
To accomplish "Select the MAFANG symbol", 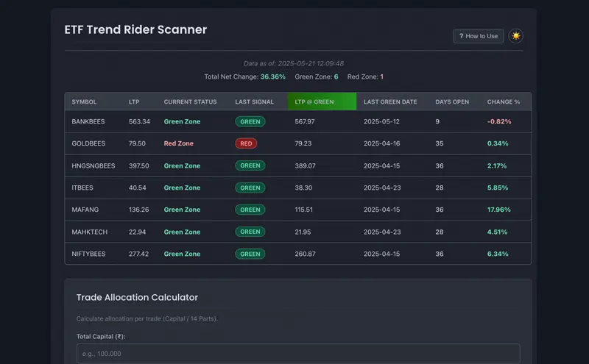I will 85,210.
